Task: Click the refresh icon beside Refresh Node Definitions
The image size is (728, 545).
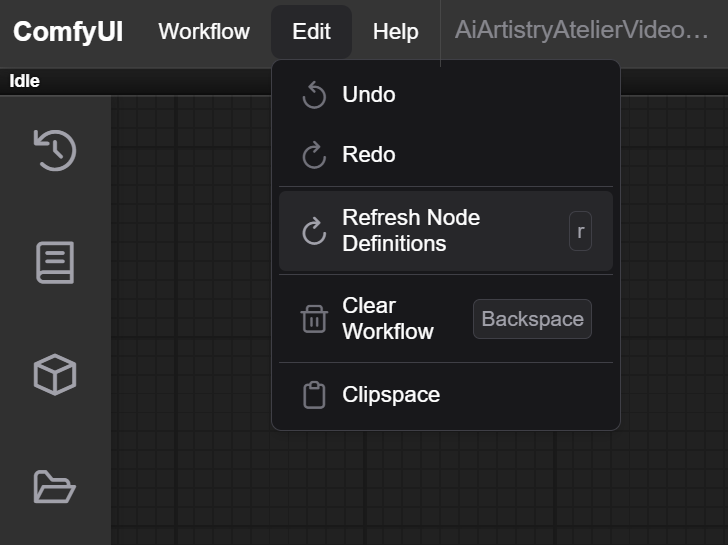Action: [x=314, y=231]
